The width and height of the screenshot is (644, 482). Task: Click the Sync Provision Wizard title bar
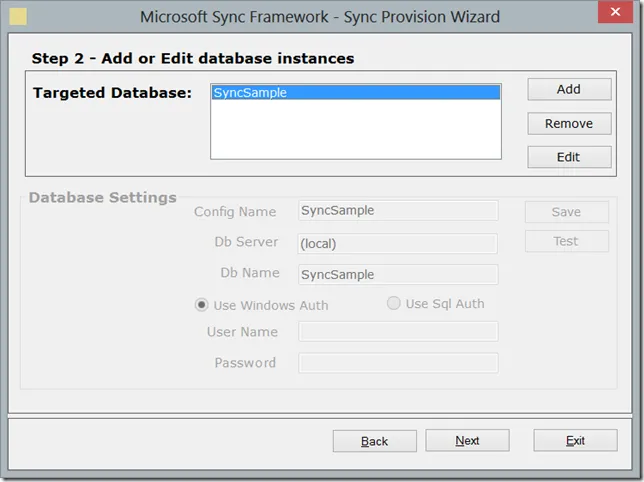pyautogui.click(x=320, y=17)
